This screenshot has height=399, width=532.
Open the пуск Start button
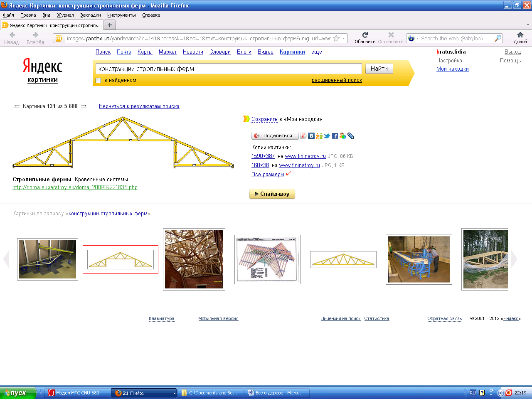(18, 393)
